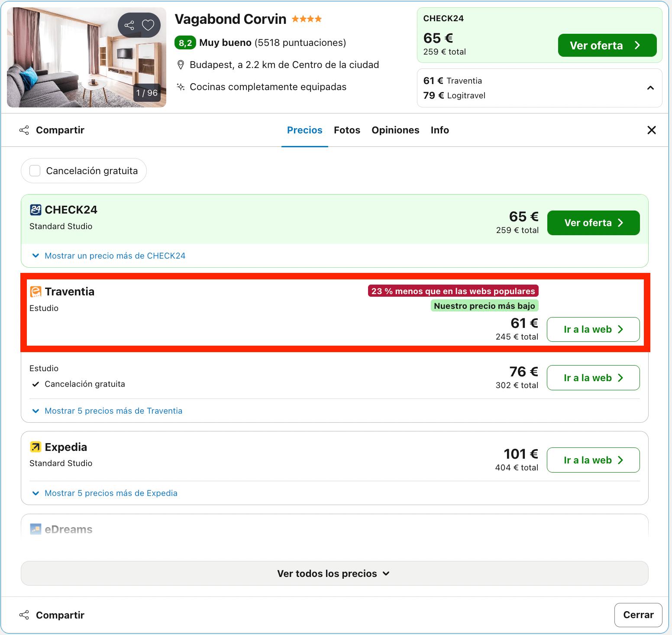672x635 pixels.
Task: Click Ver oferta in top CHECK24 box
Action: pyautogui.click(x=607, y=45)
